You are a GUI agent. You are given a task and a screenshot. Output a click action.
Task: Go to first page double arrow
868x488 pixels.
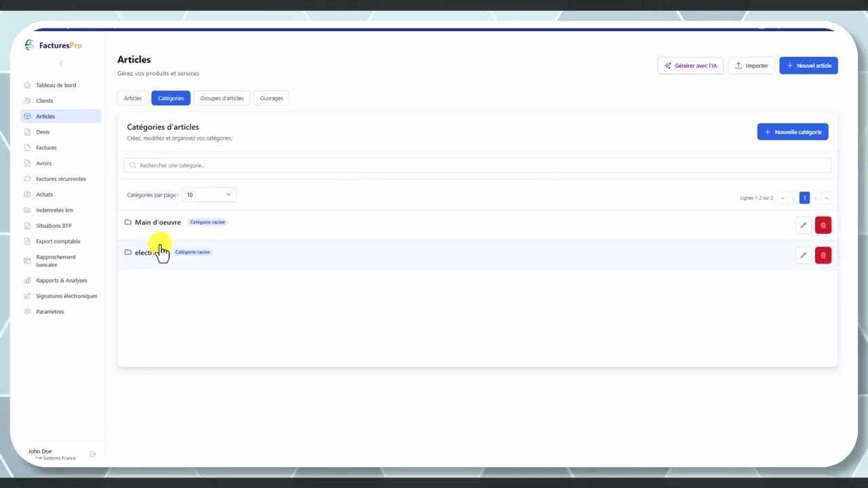tap(783, 198)
